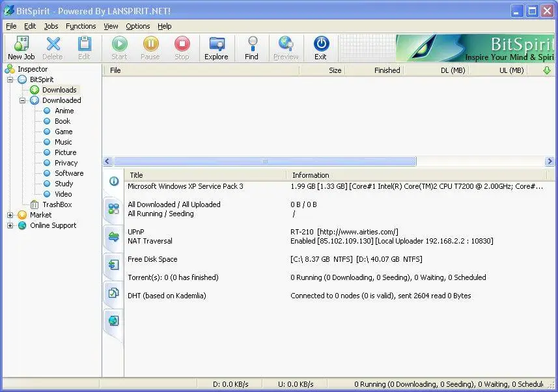
Task: Click the Information column header
Action: 416,175
